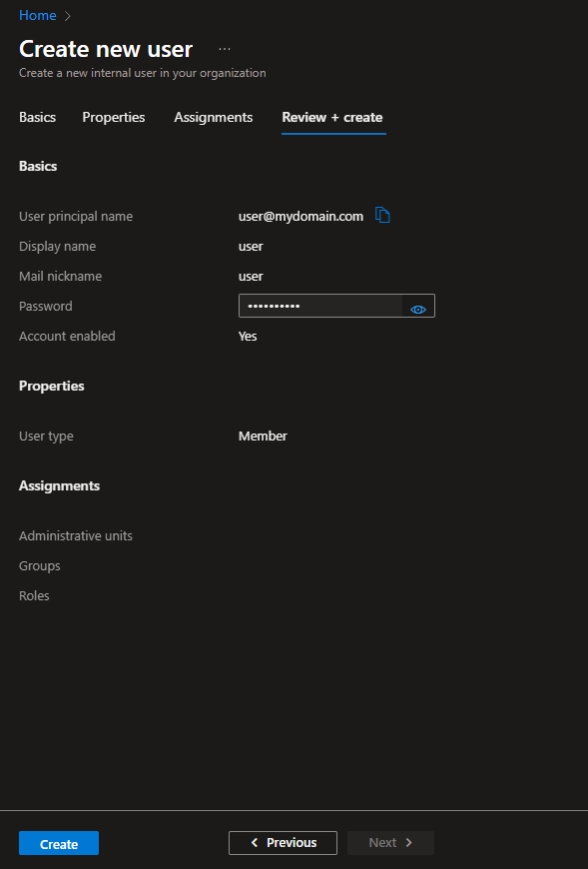Image resolution: width=588 pixels, height=869 pixels.
Task: Select the Assignments tab
Action: tap(214, 118)
